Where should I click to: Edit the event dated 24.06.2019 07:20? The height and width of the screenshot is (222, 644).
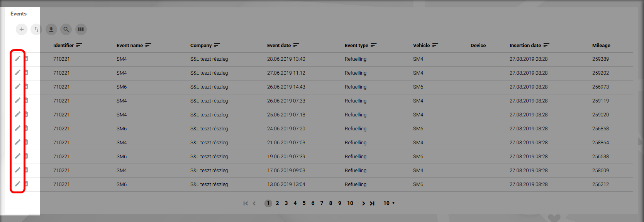coord(18,128)
